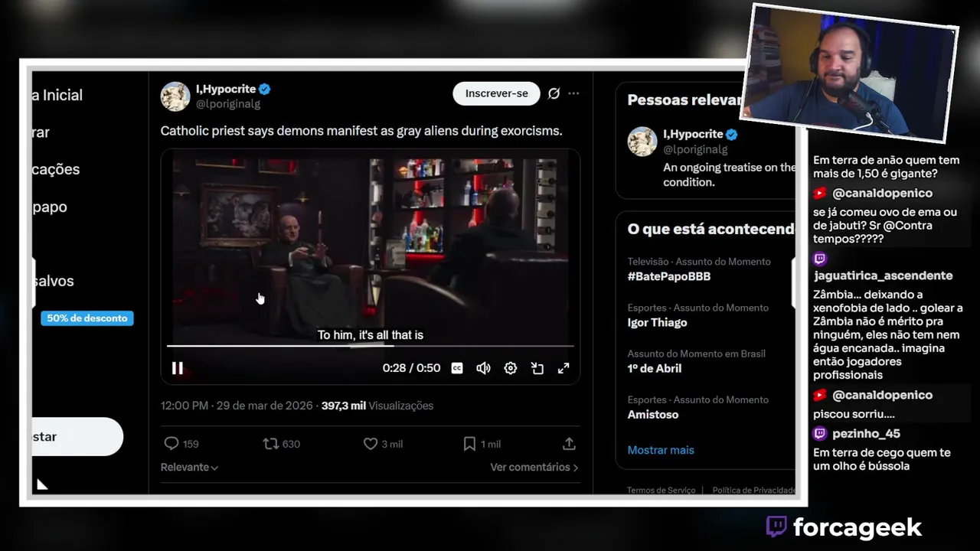Image resolution: width=980 pixels, height=551 pixels.
Task: Open the Grok explain icon beside Inscrever-se
Action: [554, 93]
